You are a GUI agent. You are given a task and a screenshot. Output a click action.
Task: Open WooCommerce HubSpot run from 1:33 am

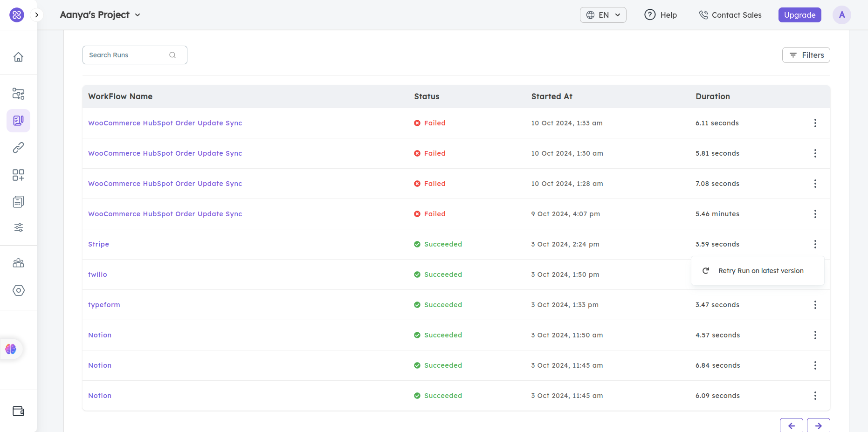coord(165,123)
